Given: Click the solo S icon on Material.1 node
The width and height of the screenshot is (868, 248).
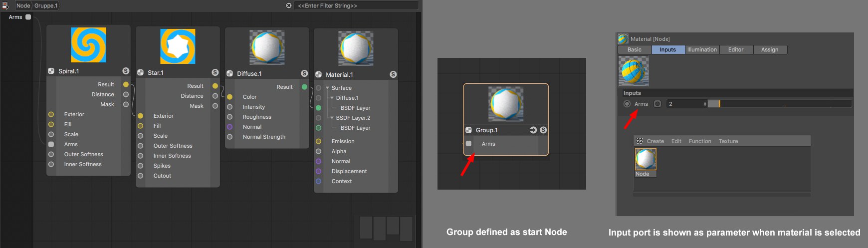Looking at the screenshot, I should tap(393, 74).
